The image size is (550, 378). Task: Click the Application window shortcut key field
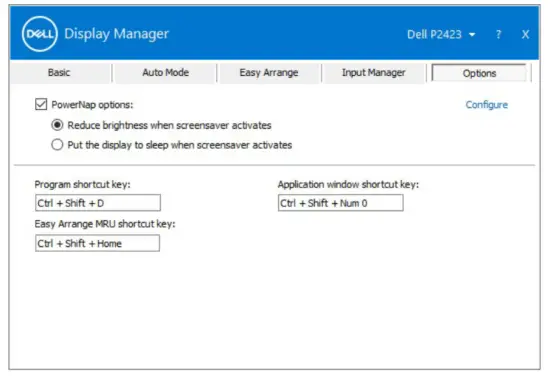341,203
